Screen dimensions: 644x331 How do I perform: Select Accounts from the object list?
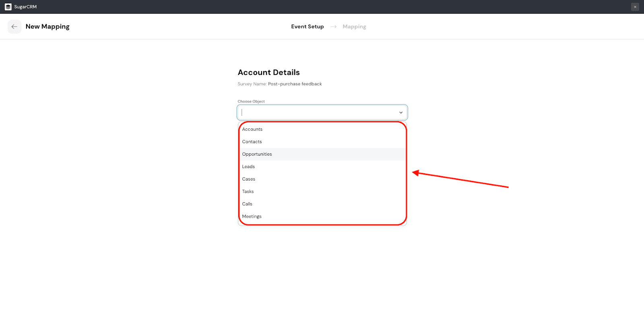pos(252,129)
